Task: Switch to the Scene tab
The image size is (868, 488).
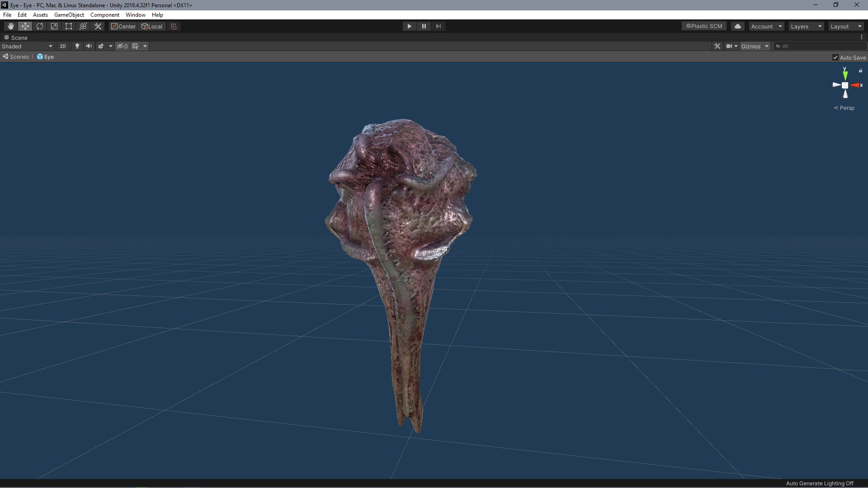Action: [16, 38]
